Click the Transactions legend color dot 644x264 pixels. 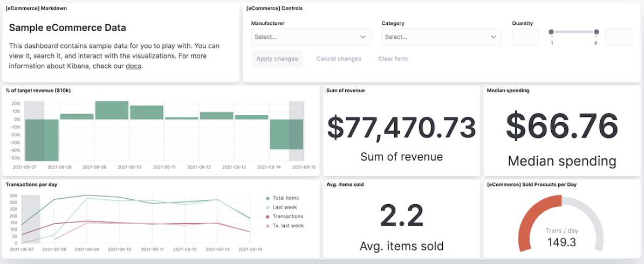pyautogui.click(x=268, y=217)
